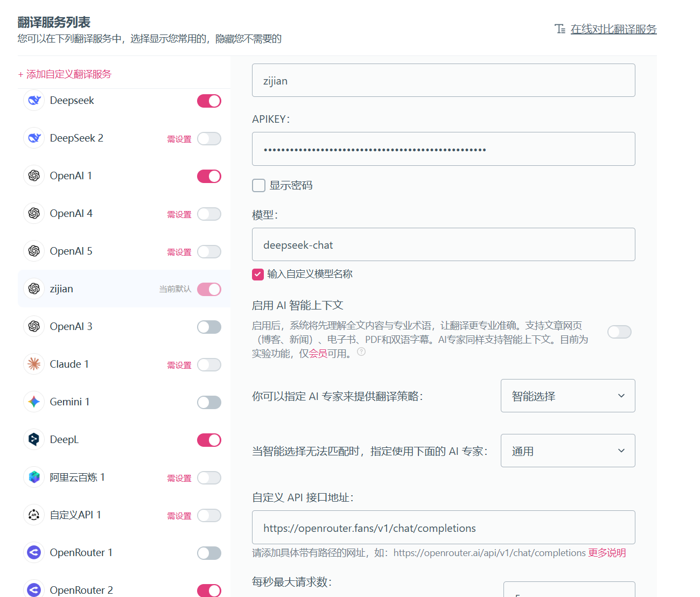
Task: Click the deepseek-chat model field
Action: pyautogui.click(x=444, y=244)
